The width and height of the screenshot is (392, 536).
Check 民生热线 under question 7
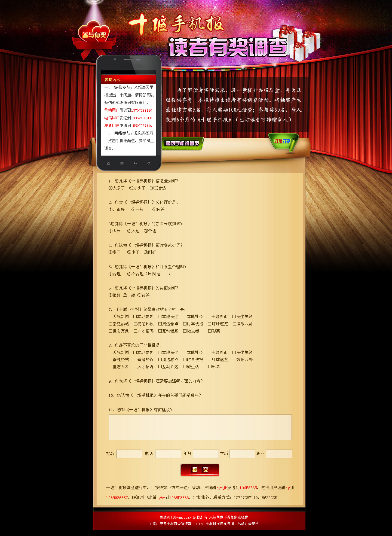[234, 316]
